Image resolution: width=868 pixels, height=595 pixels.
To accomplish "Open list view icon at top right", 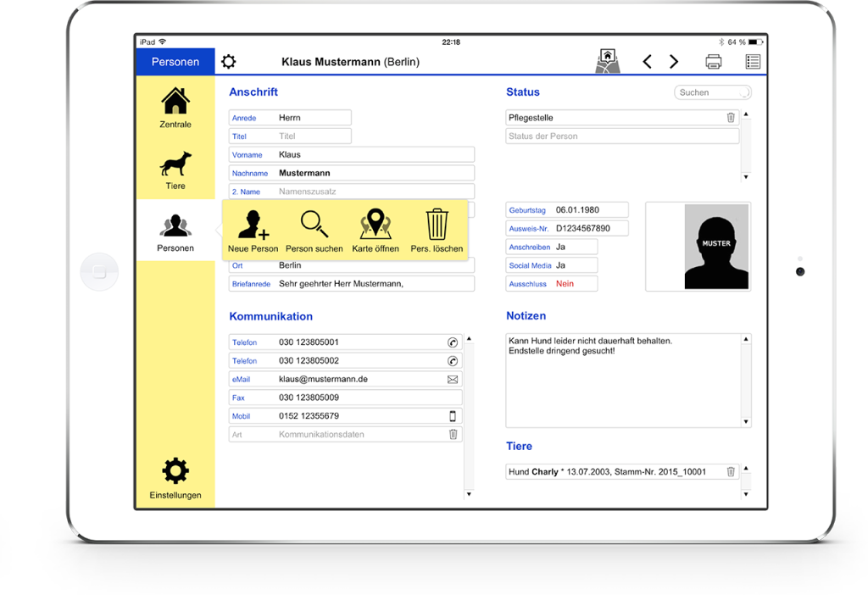I will pyautogui.click(x=753, y=61).
